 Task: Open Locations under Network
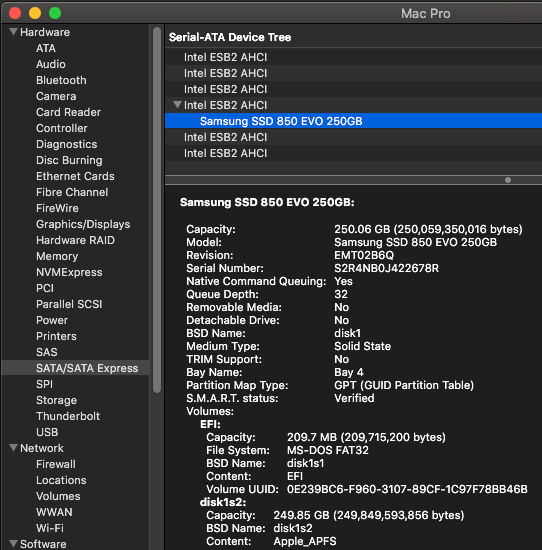(61, 480)
